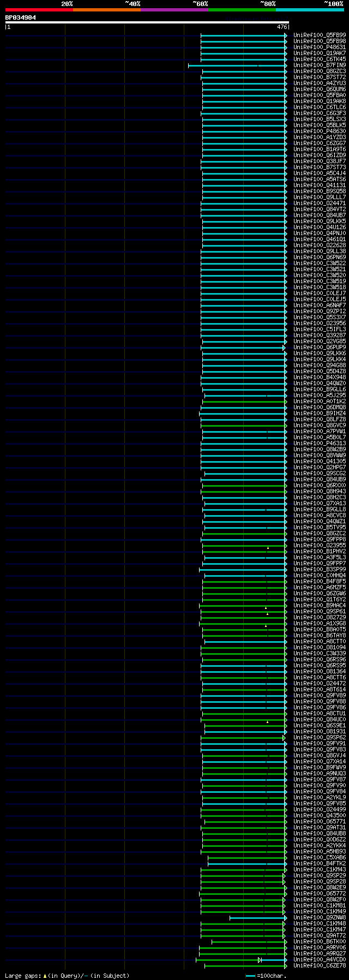Select the label UniRef100_B4FTK2
The width and height of the screenshot is (349, 980).
(x=320, y=863)
